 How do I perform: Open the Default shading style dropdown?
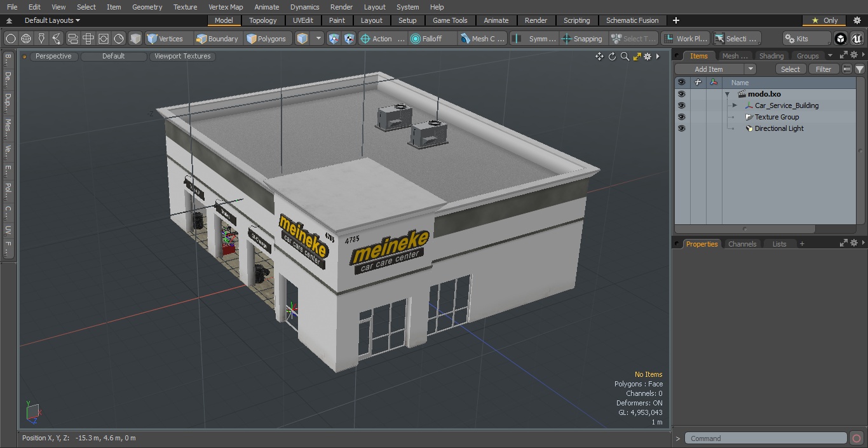coord(113,56)
